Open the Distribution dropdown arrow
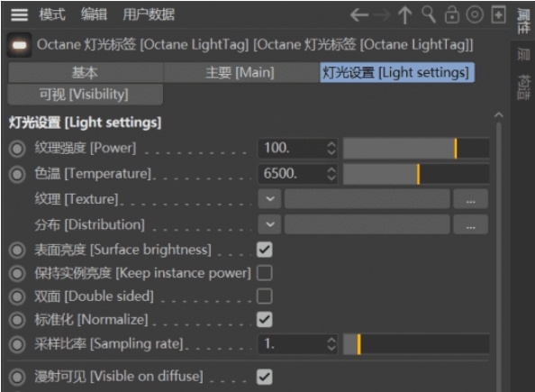535x392 pixels. click(270, 224)
